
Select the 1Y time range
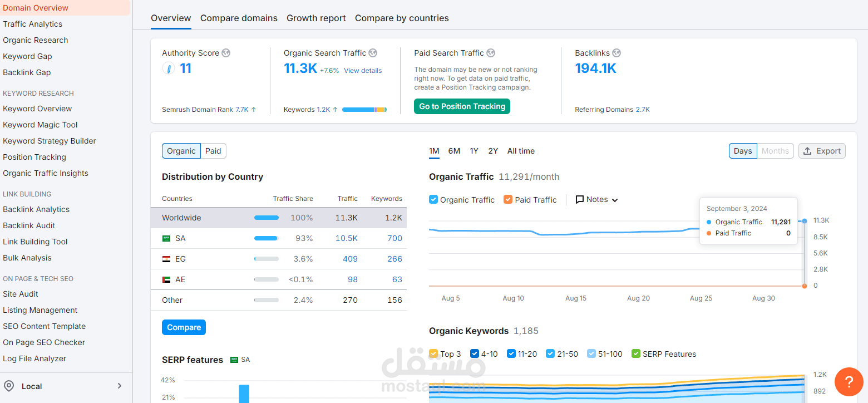474,151
